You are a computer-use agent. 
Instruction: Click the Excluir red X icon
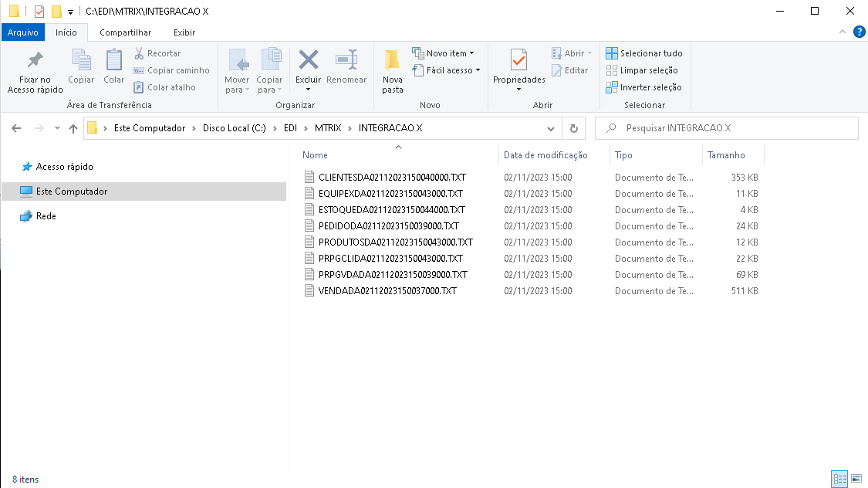pos(309,60)
